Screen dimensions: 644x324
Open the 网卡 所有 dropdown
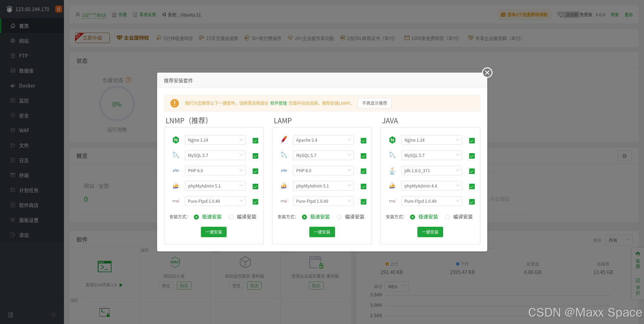[619, 240]
